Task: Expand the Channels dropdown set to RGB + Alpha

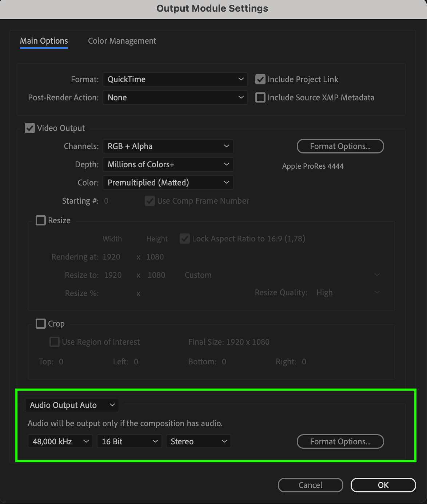Action: tap(168, 146)
